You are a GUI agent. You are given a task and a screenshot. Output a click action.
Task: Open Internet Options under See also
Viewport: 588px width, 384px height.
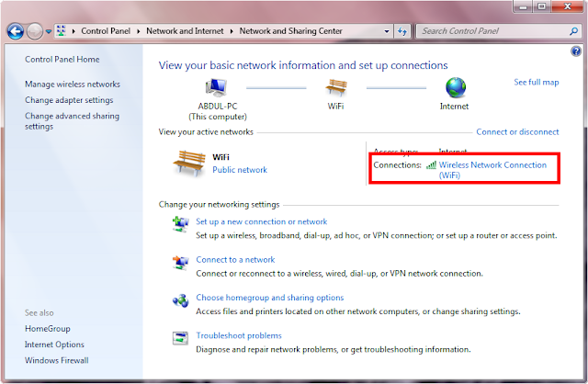[54, 344]
